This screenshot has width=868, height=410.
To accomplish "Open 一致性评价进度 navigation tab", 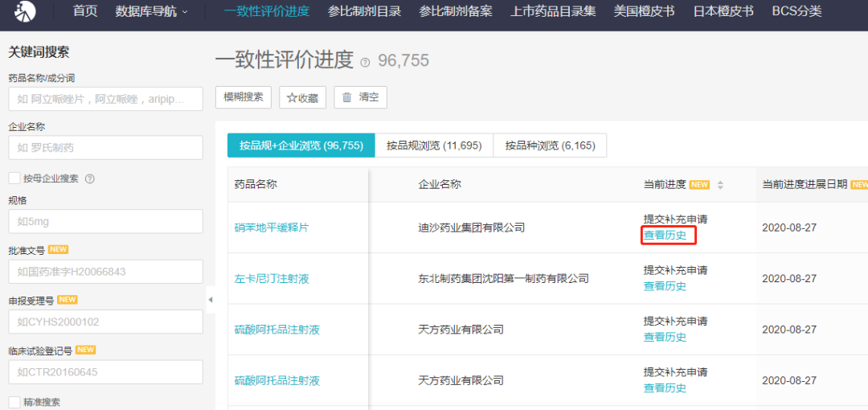I will tap(267, 11).
